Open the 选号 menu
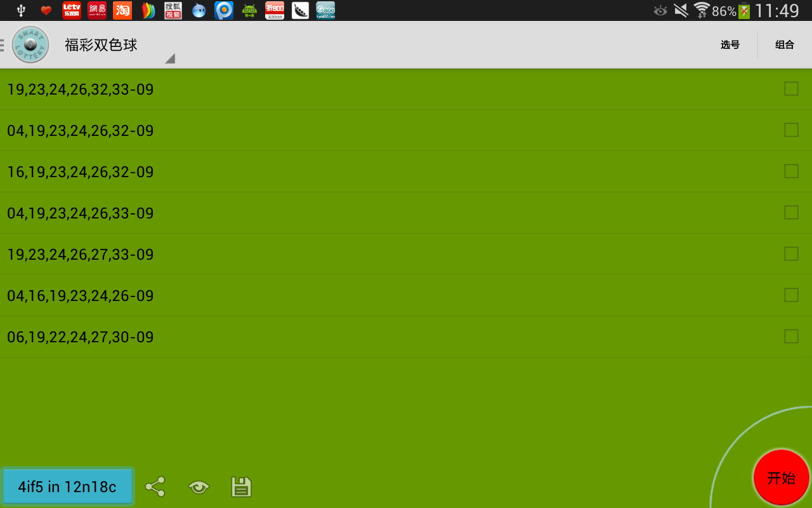Screen dimensions: 812x508 pos(730,45)
